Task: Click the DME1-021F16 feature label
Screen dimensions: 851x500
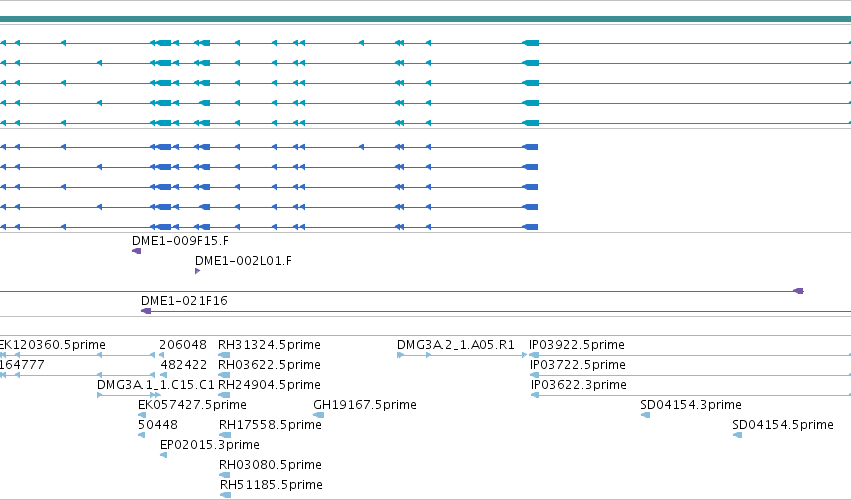Action: point(184,301)
